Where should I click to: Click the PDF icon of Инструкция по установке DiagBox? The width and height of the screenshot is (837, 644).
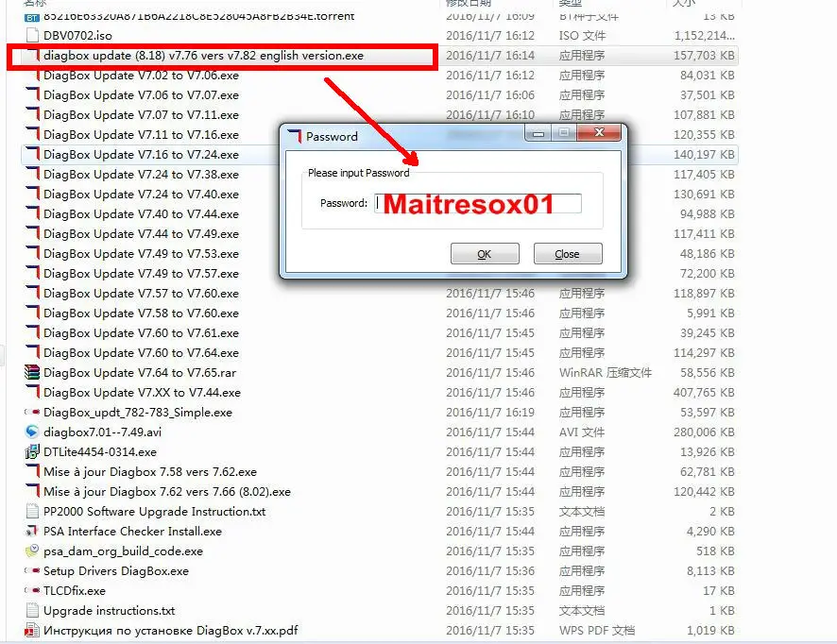(x=32, y=630)
